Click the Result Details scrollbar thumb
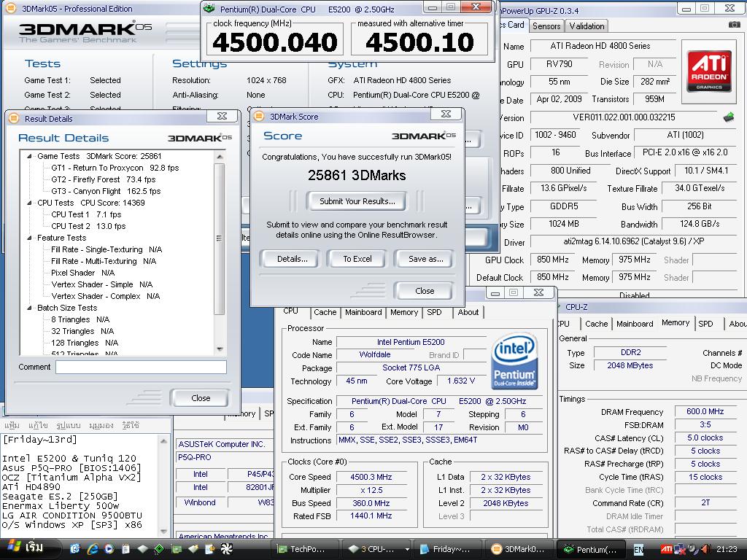Image resolution: width=747 pixels, height=560 pixels. [219, 238]
